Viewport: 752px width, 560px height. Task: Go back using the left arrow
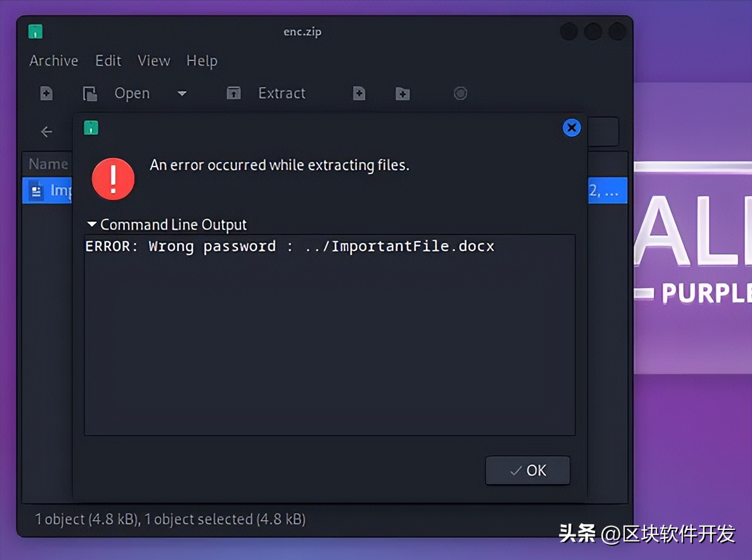click(46, 132)
